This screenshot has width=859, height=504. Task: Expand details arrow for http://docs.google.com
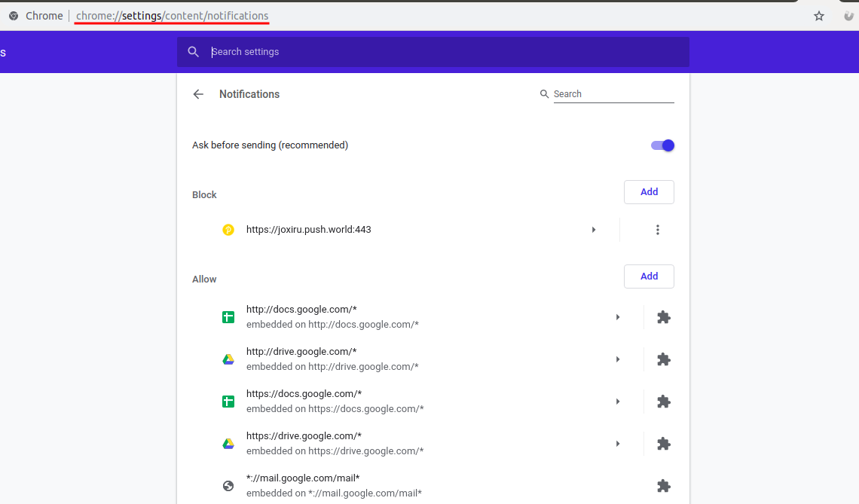point(618,317)
